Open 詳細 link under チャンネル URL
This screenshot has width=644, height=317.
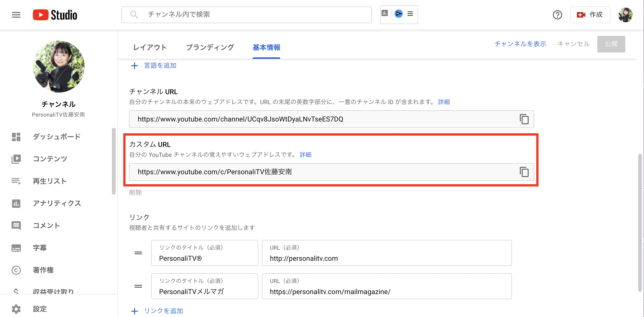click(444, 102)
